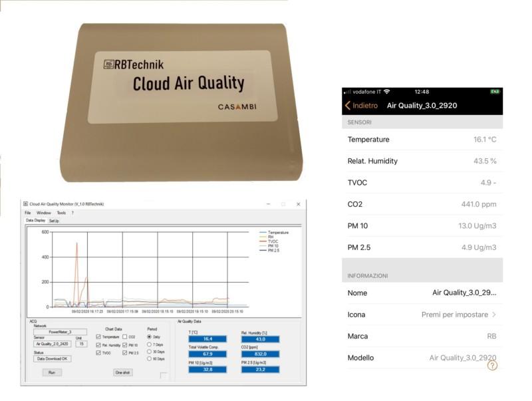Tap the CO2 row showing 441.0 ppm
Image resolution: width=532 pixels, height=401 pixels.
(x=422, y=204)
